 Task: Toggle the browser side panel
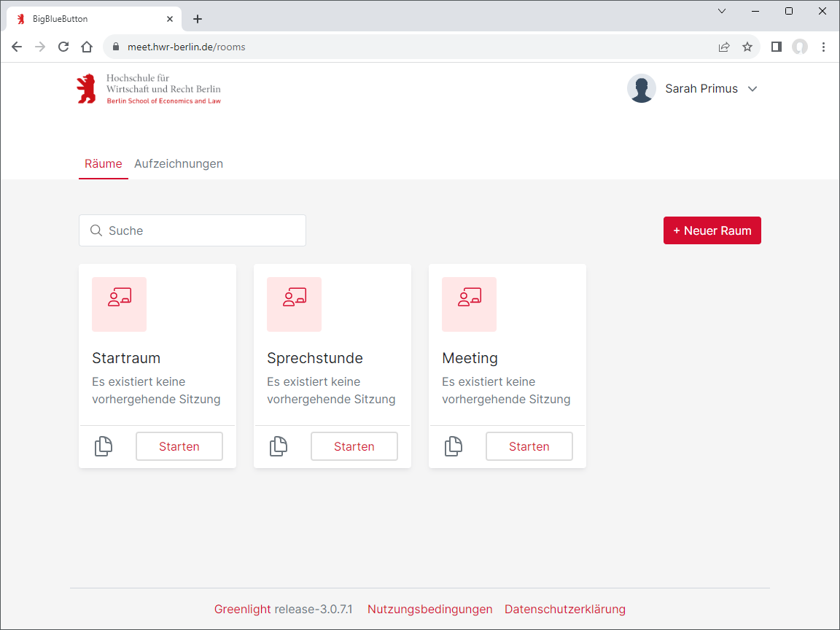776,47
